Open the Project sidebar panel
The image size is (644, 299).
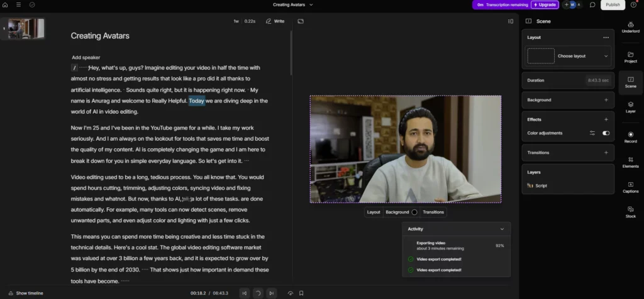pos(630,56)
